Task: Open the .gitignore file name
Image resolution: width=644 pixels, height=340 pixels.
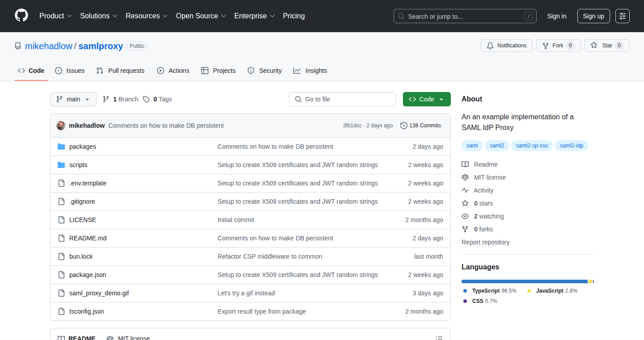Action: [82, 201]
